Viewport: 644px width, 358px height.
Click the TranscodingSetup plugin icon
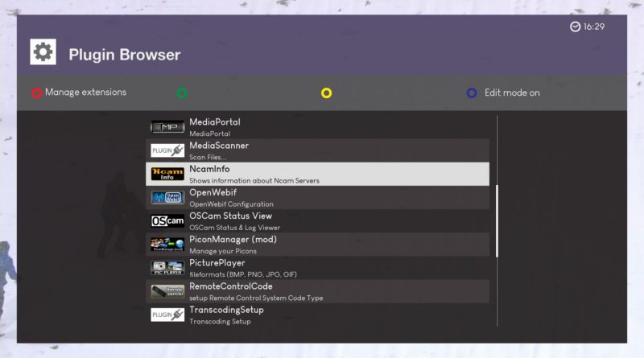click(167, 315)
